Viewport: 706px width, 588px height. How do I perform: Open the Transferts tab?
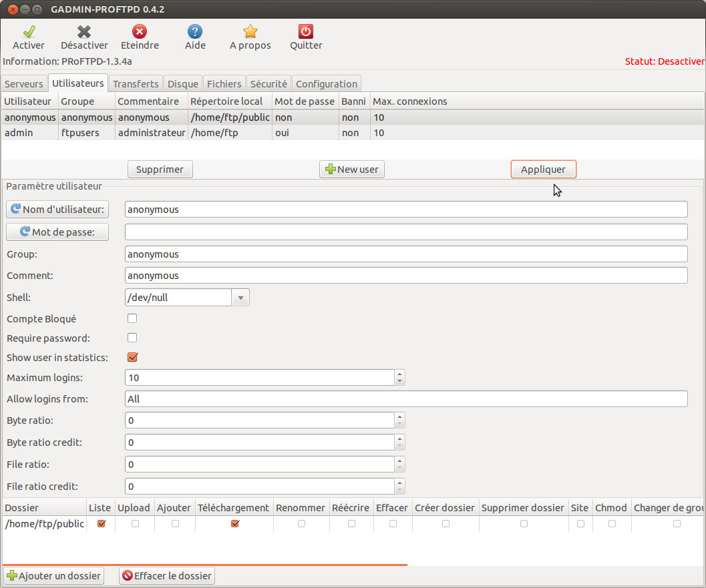coord(136,84)
